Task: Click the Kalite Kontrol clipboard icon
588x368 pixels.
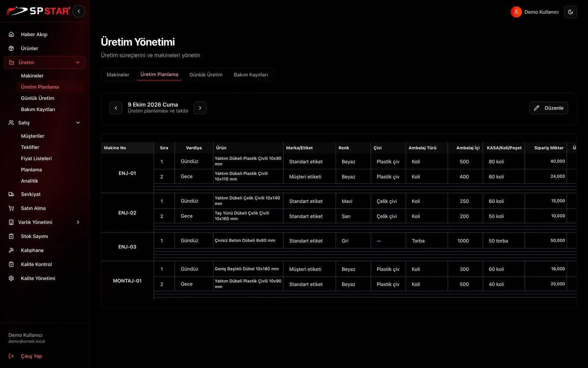Action: point(11,264)
